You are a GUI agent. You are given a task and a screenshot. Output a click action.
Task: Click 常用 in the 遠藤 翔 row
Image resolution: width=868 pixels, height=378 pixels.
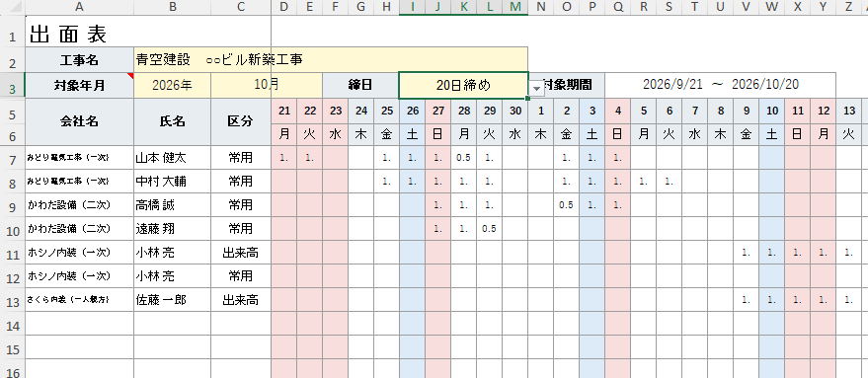coord(241,229)
